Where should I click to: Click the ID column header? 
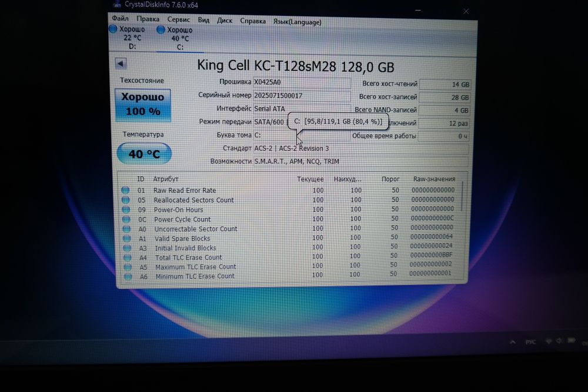click(141, 179)
